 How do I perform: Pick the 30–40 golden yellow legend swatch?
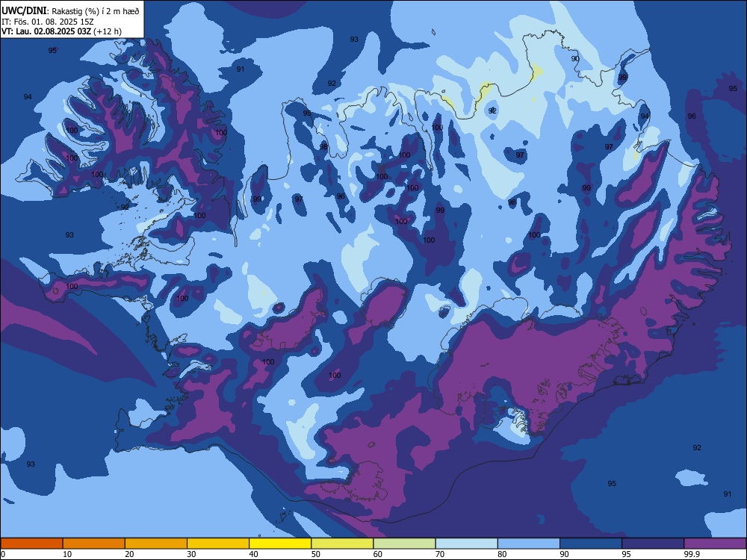218,544
